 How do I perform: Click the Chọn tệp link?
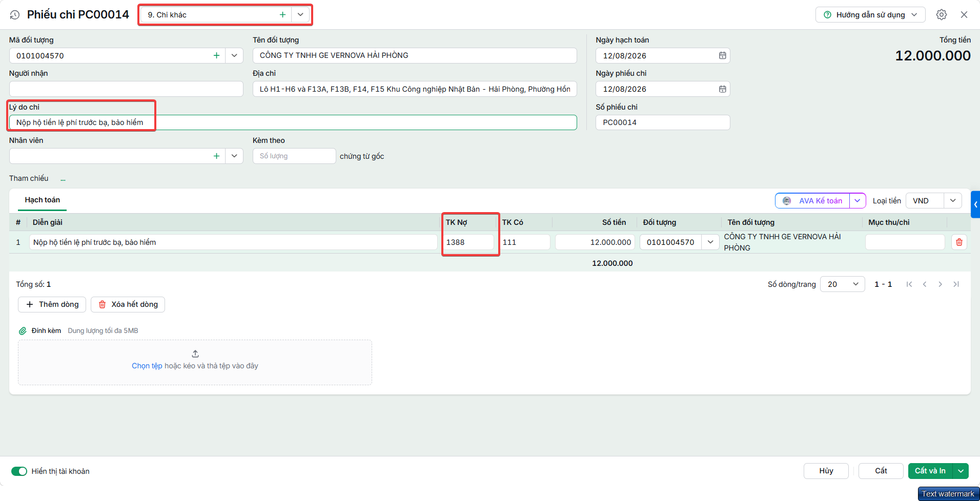[x=147, y=366]
